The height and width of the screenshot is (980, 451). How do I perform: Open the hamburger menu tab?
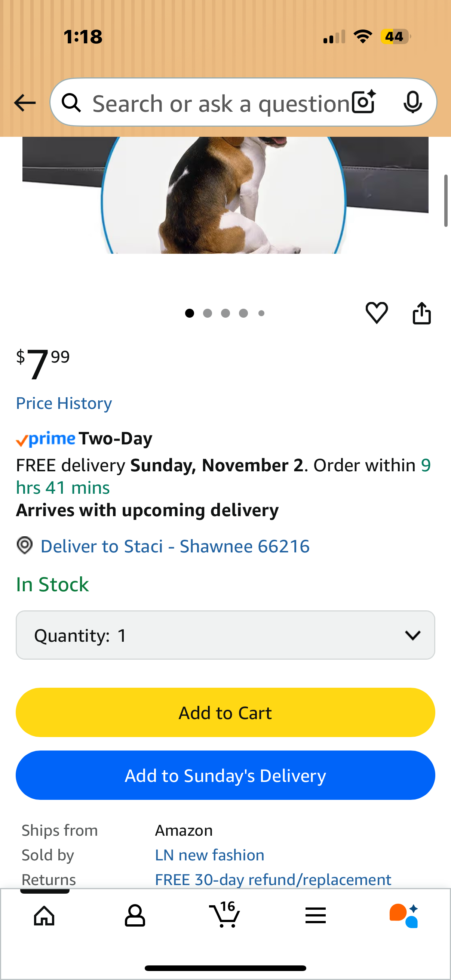point(315,916)
